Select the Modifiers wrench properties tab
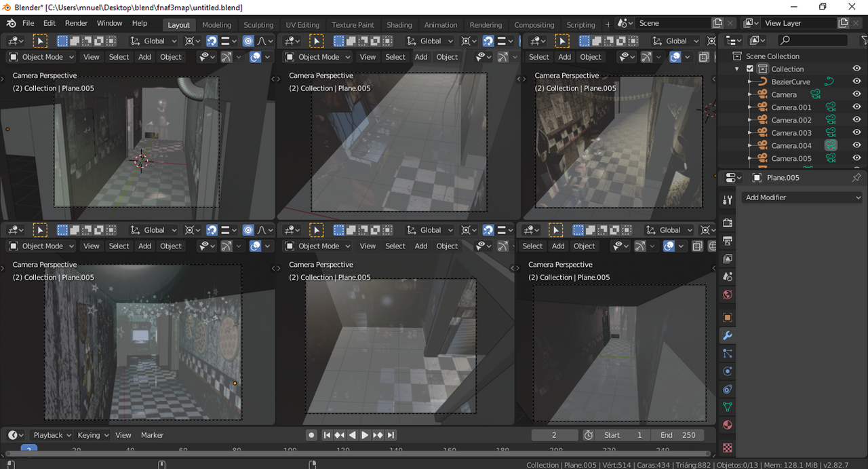The image size is (868, 469). click(728, 336)
